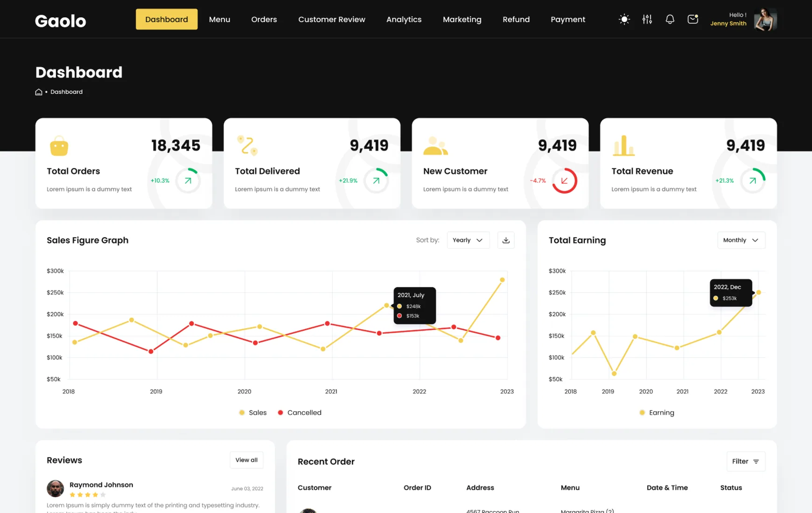
Task: Toggle light mode sun icon
Action: pos(624,19)
